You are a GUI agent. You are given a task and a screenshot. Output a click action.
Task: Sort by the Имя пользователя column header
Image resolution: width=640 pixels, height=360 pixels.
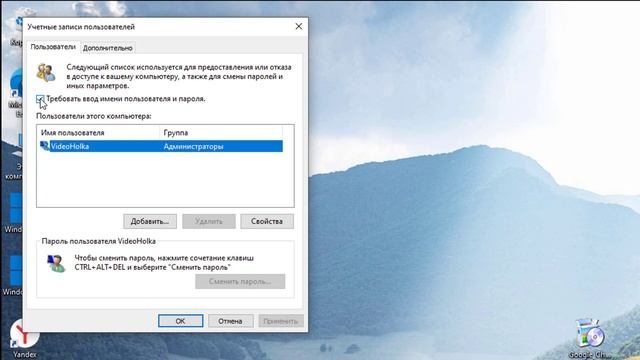98,133
